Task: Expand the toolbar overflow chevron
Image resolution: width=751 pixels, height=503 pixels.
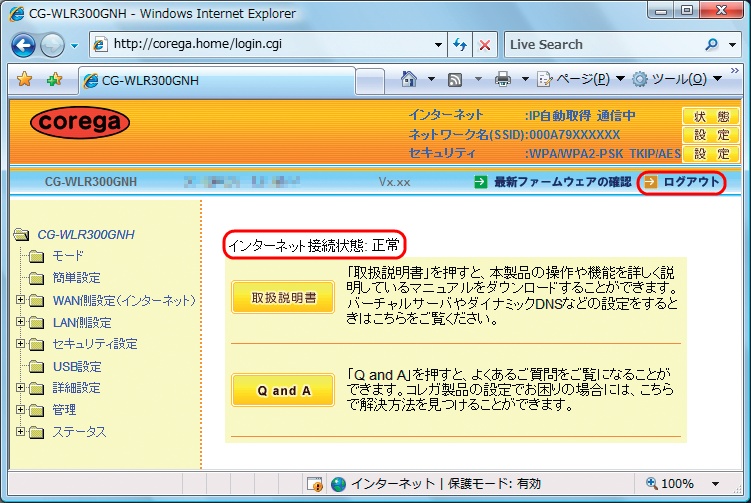Action: (x=734, y=70)
